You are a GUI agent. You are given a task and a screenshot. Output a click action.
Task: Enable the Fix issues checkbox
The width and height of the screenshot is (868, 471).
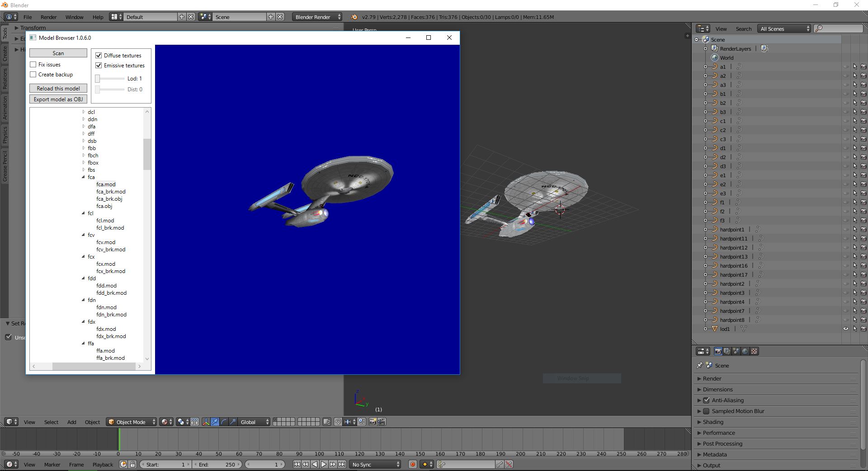coord(33,65)
